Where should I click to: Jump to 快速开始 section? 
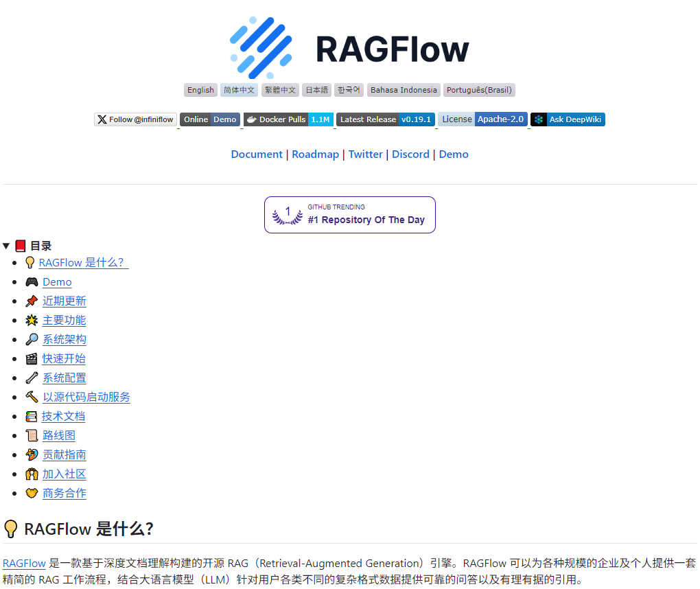[x=64, y=358]
